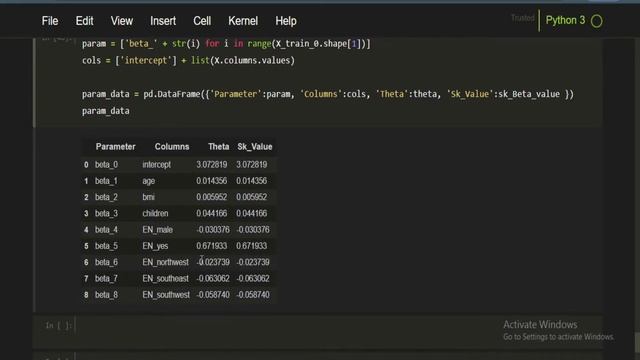The height and width of the screenshot is (360, 640).
Task: Click the Python 3 kernel name
Action: tap(565, 20)
